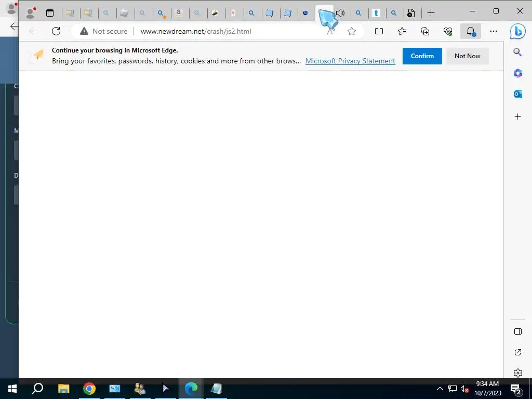Open split screen view in Edge
This screenshot has height=399, width=532.
point(379,31)
